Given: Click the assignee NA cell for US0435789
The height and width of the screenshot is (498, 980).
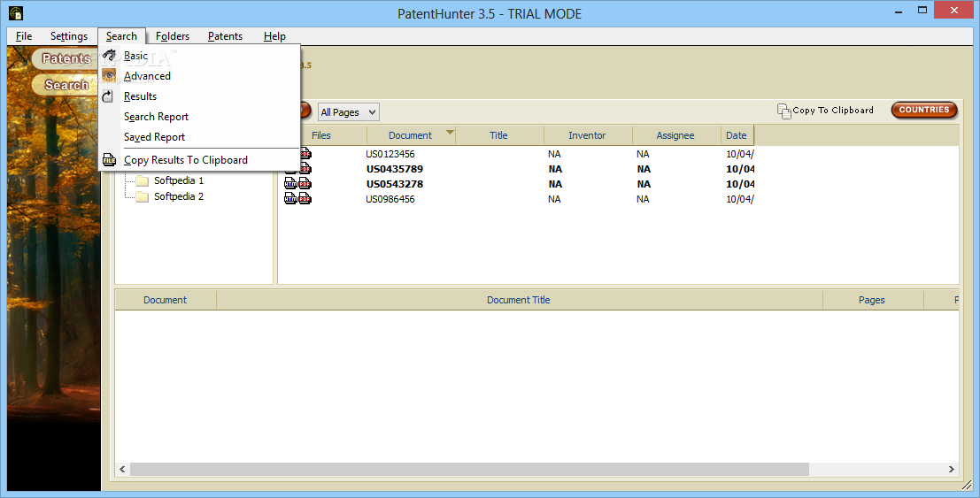Looking at the screenshot, I should [644, 169].
